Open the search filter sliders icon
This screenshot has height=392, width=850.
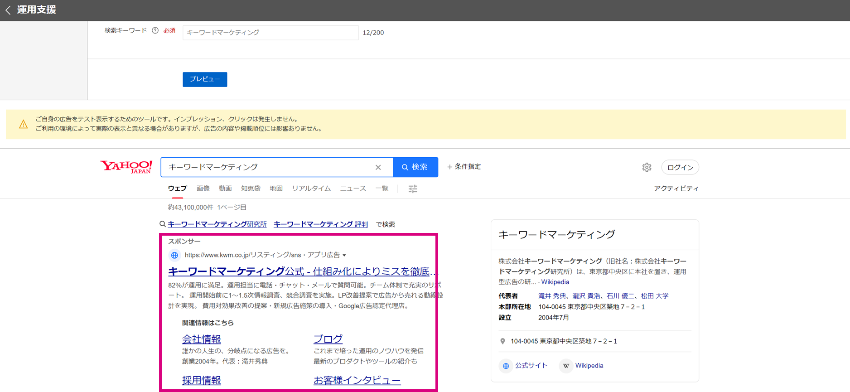(x=413, y=189)
